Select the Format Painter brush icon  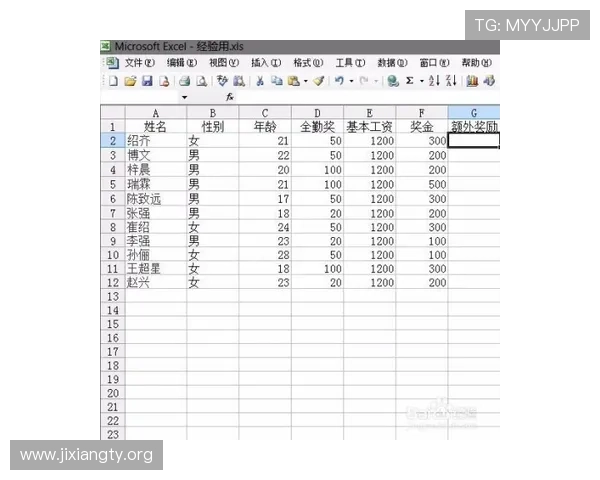[x=319, y=81]
